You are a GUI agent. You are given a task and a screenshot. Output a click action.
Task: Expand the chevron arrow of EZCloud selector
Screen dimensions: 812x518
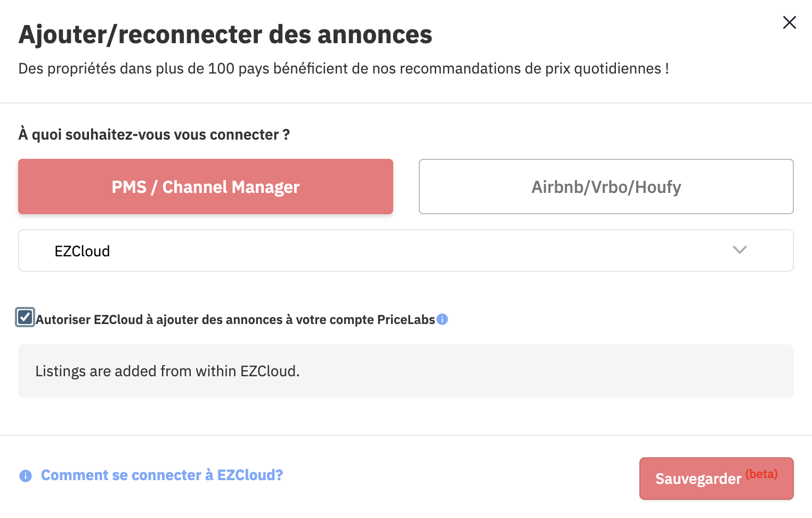click(740, 250)
